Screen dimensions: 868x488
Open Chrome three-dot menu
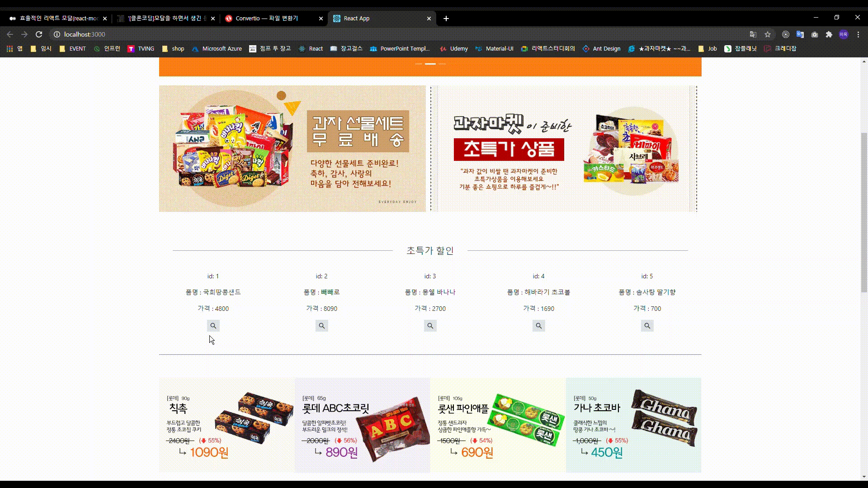tap(858, 34)
